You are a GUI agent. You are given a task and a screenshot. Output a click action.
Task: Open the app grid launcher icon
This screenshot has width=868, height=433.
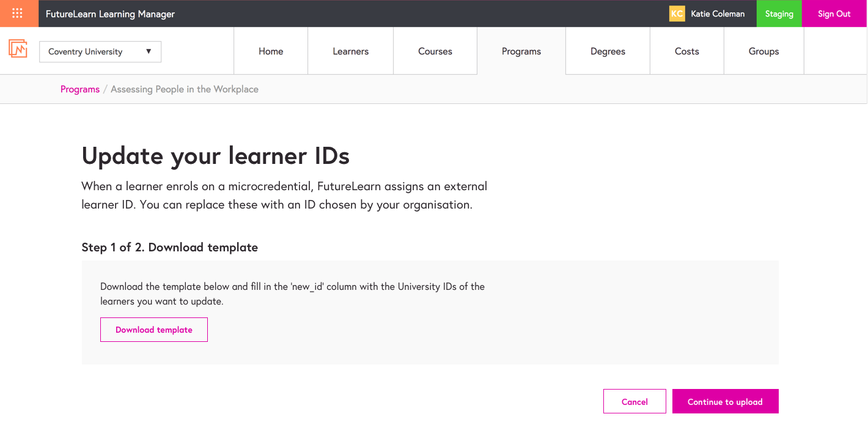(x=18, y=13)
